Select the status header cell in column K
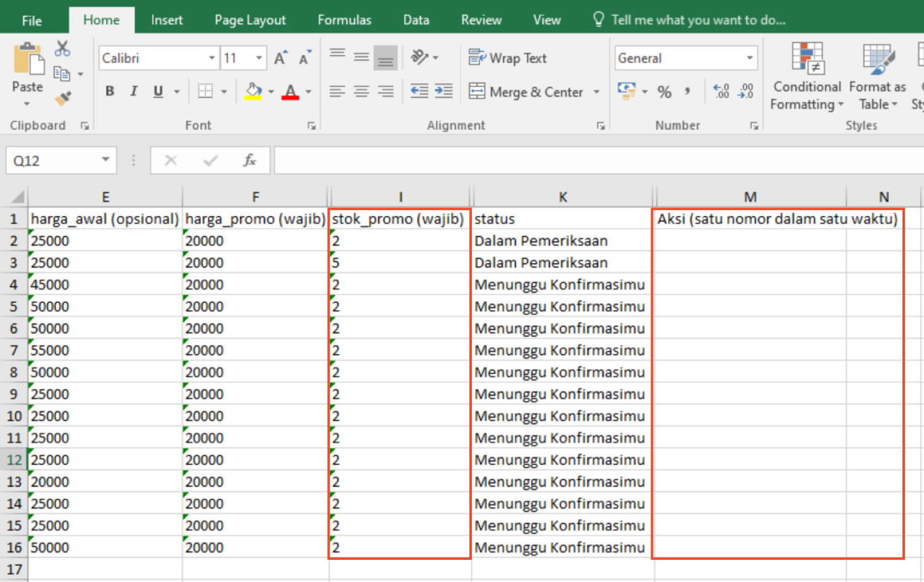924x582 pixels. click(562, 219)
